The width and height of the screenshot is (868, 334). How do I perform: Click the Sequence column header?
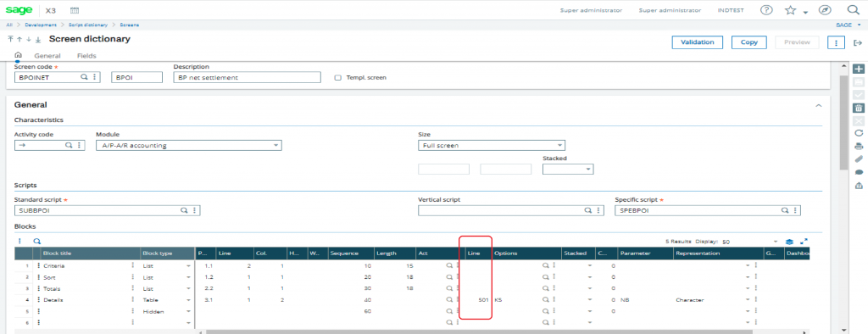(x=351, y=253)
